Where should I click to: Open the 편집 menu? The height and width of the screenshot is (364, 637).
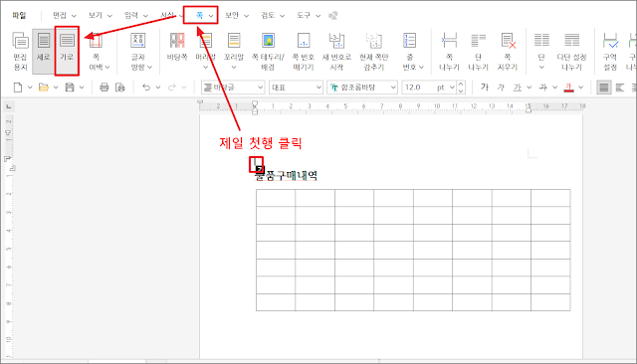[x=64, y=16]
